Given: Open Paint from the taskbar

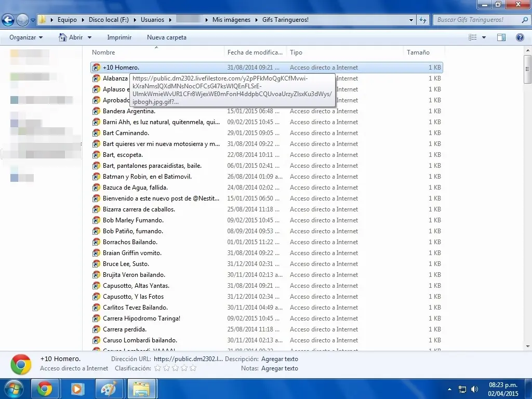Looking at the screenshot, I should pyautogui.click(x=109, y=389).
